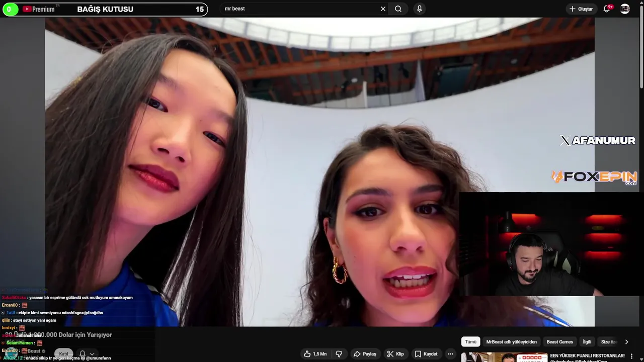Open more actions three-dot menu
This screenshot has width=644, height=362.
coord(450,354)
